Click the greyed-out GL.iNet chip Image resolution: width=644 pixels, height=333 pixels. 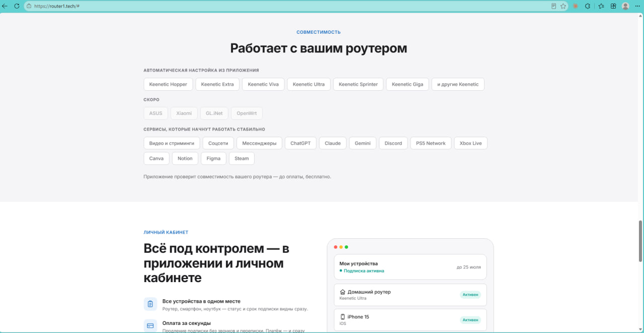214,113
